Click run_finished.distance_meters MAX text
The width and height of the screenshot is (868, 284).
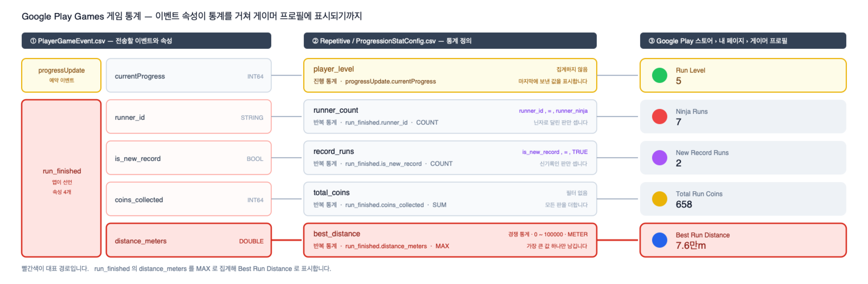point(397,246)
